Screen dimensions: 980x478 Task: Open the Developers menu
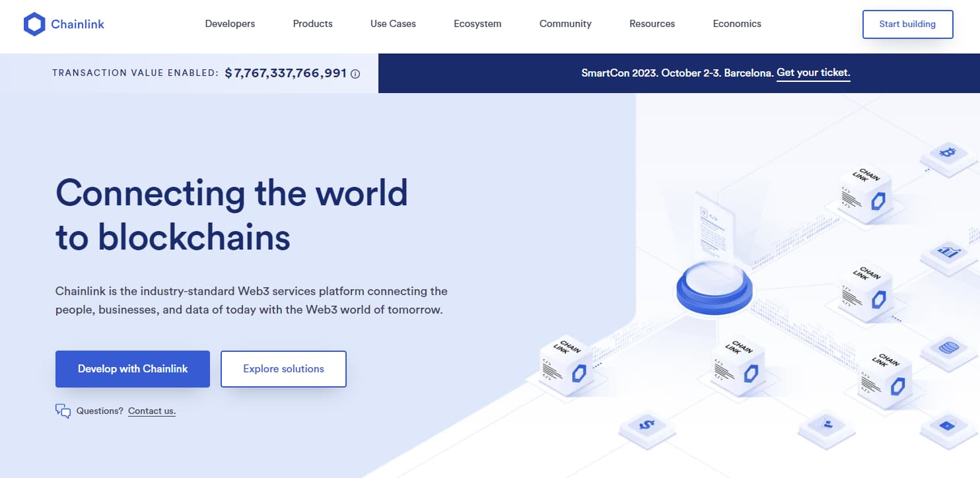tap(230, 24)
